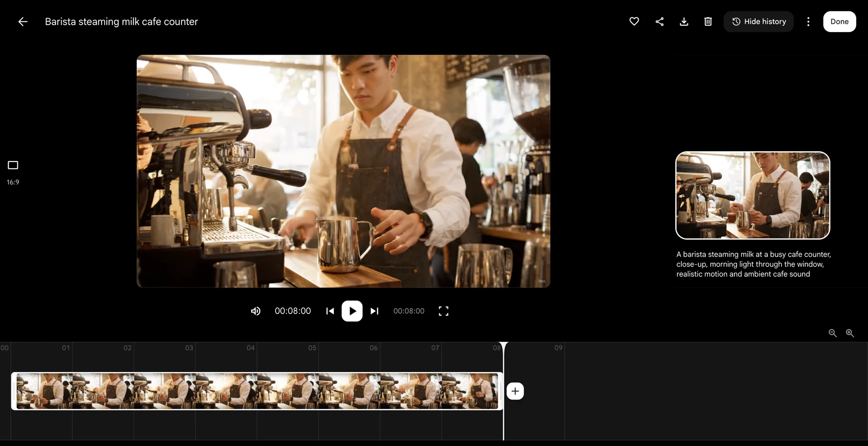
Task: Click the playhead handle at 08
Action: (503, 346)
